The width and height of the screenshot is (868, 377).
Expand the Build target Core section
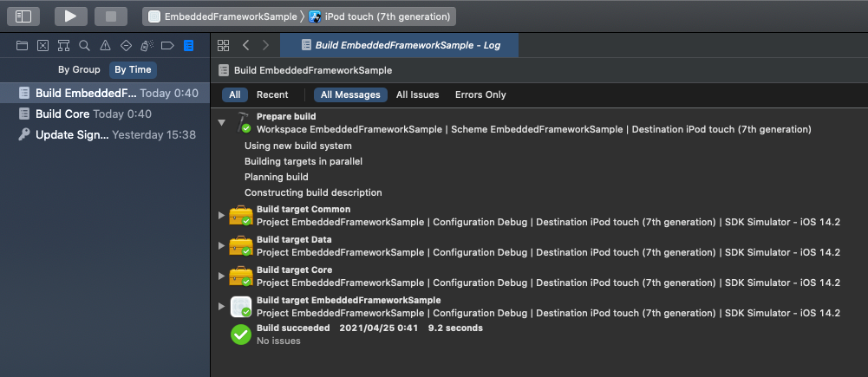pyautogui.click(x=221, y=275)
